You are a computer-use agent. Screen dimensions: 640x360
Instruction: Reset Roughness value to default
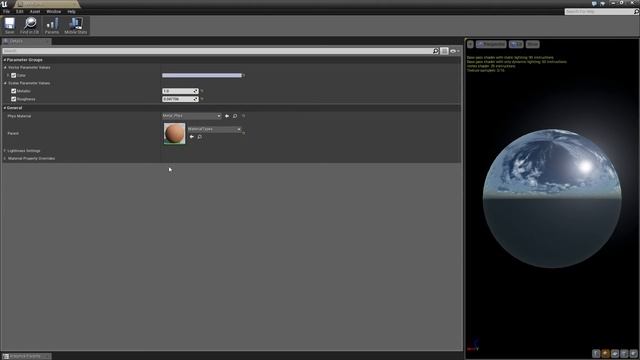click(x=202, y=99)
